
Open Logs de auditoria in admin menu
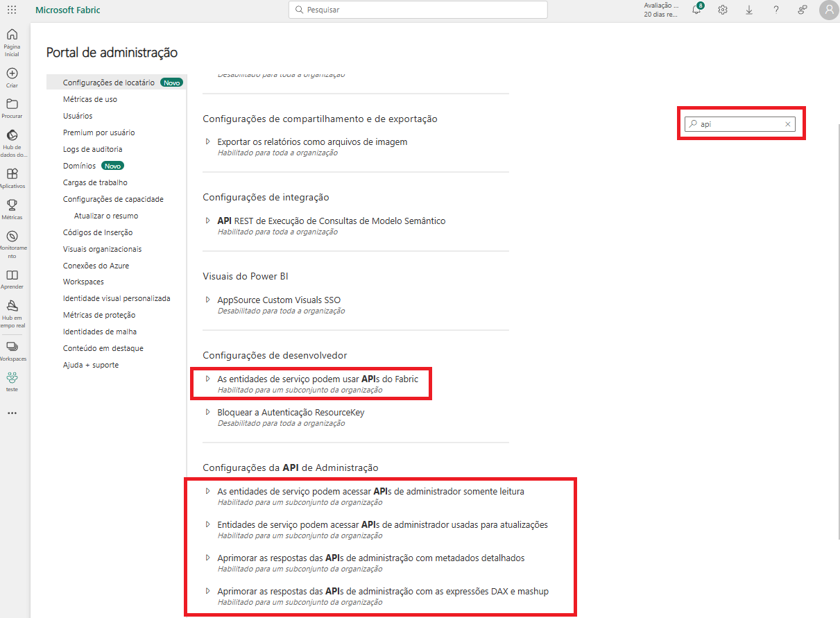pyautogui.click(x=92, y=149)
